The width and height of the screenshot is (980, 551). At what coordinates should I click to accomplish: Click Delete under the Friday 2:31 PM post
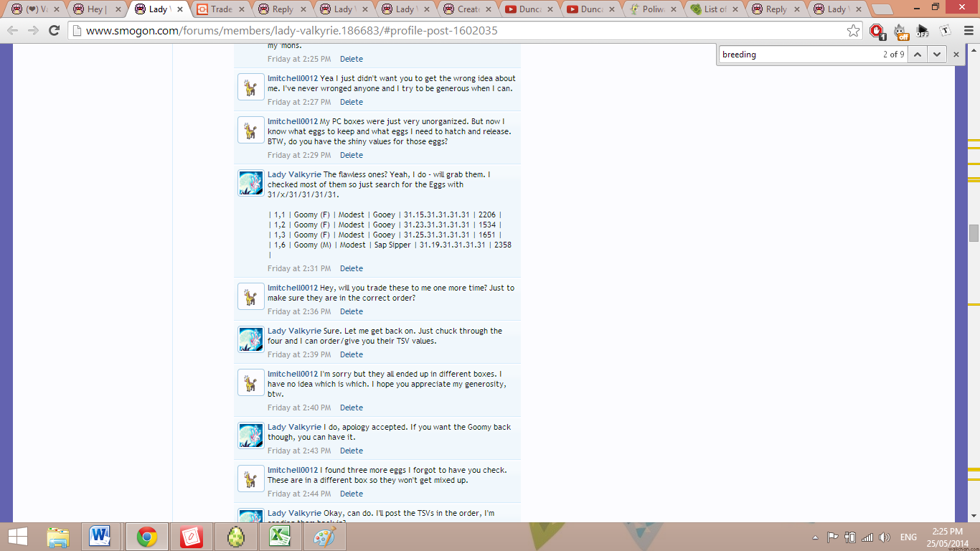351,268
